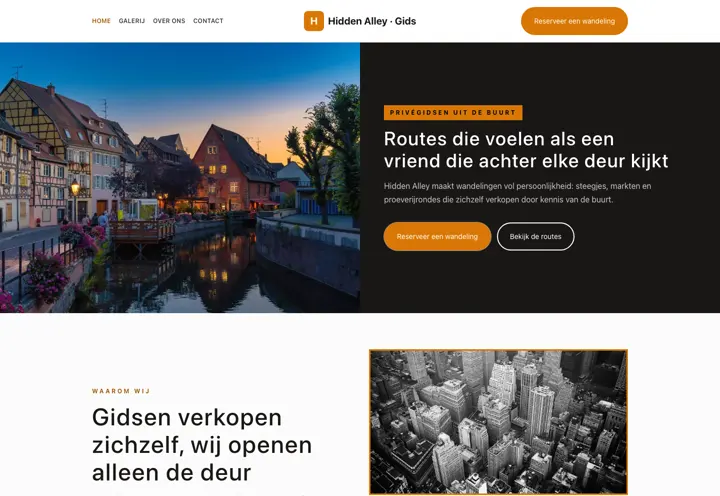Click hero Reserveer een wandeling button
The image size is (720, 496).
click(437, 237)
